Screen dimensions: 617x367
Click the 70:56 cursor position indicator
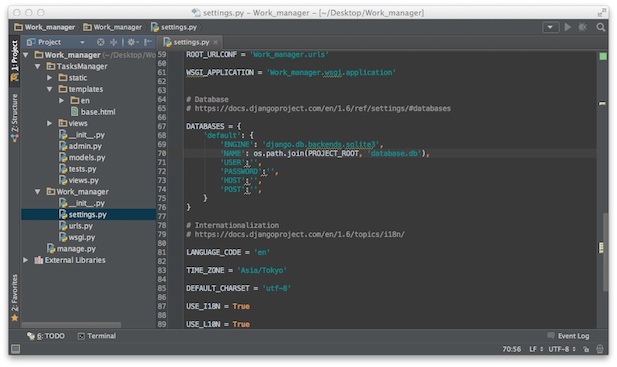[511, 349]
